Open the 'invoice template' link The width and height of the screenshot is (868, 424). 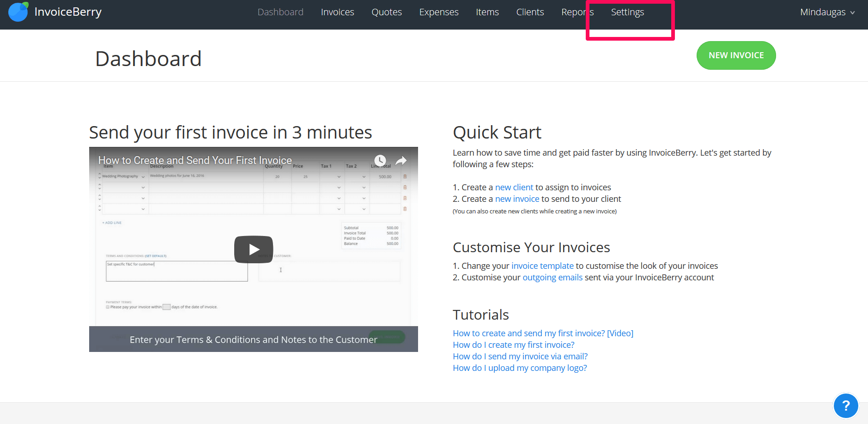pyautogui.click(x=542, y=266)
